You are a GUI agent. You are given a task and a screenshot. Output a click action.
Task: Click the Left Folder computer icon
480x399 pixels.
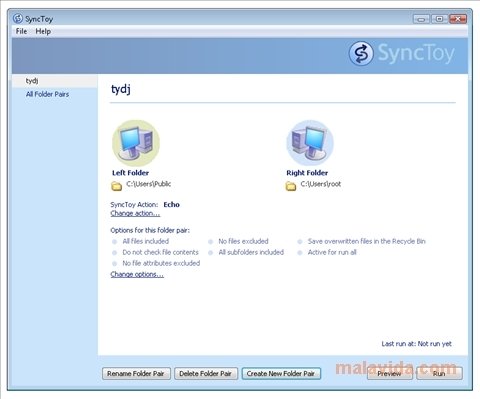coord(136,143)
